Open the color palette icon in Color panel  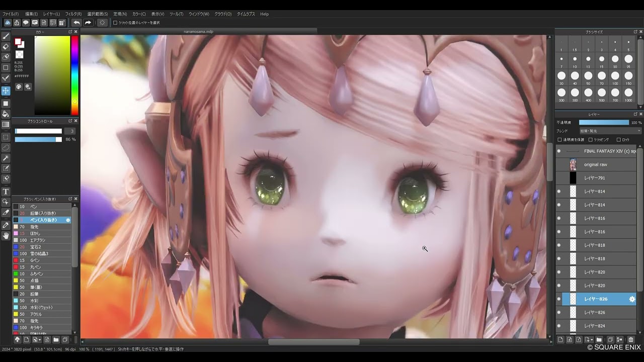(19, 86)
